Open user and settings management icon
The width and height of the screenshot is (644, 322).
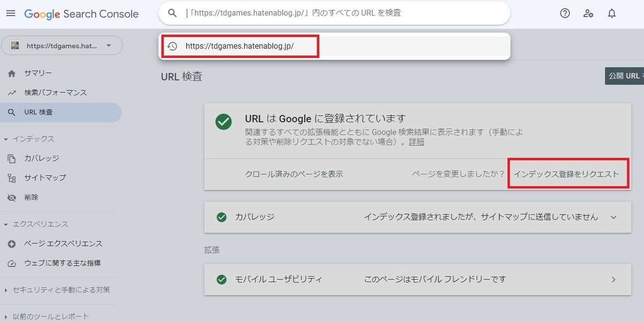[x=588, y=14]
